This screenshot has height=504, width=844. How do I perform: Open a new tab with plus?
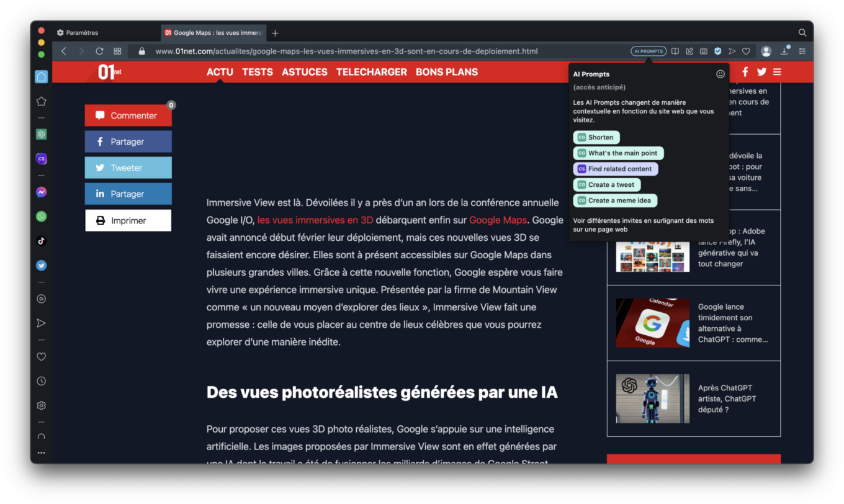276,33
